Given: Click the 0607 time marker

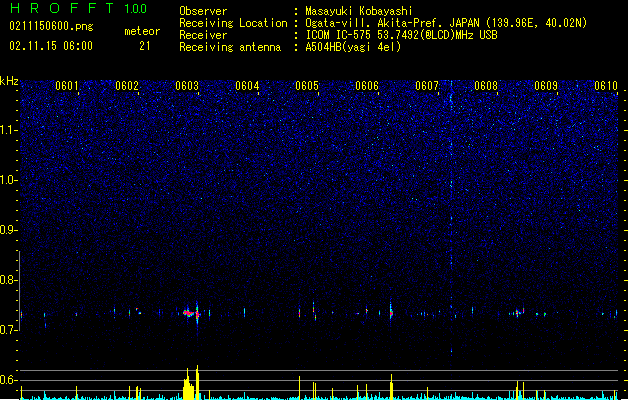Looking at the screenshot, I should coord(427,86).
